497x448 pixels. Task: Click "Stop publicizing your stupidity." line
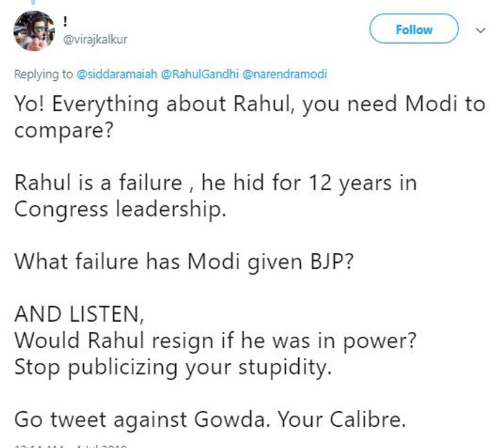pos(173,367)
